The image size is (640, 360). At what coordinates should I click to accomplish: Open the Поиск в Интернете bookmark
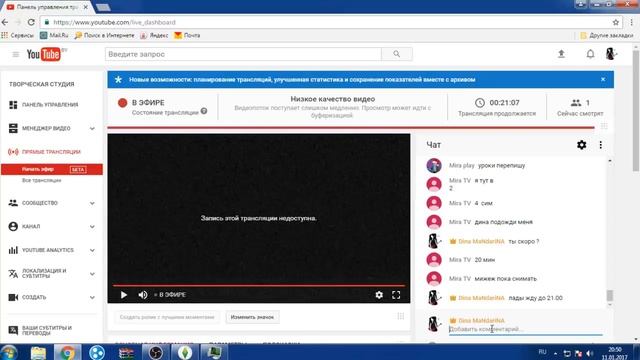point(104,36)
